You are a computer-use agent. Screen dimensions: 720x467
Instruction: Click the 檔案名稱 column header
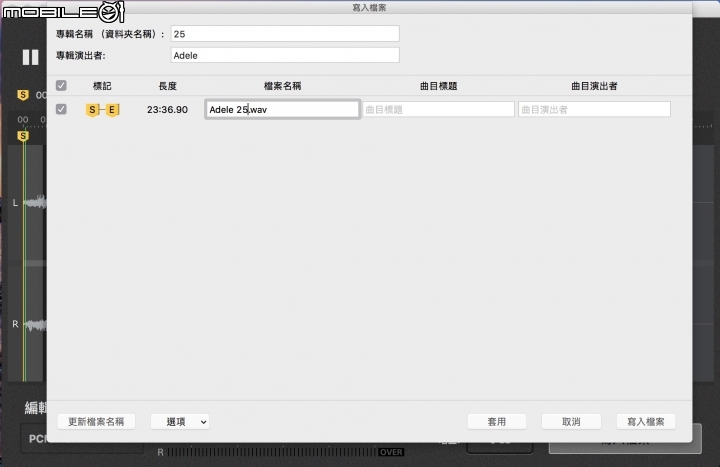click(x=282, y=86)
